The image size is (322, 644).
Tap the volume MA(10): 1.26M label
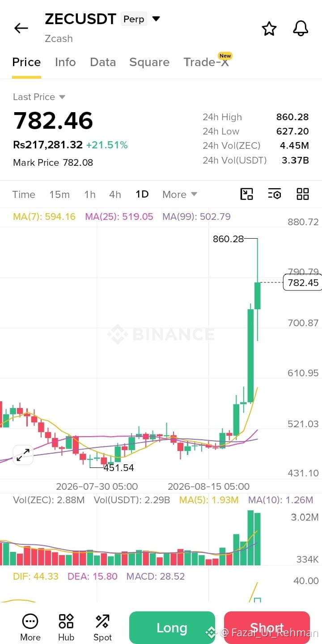[x=281, y=500]
